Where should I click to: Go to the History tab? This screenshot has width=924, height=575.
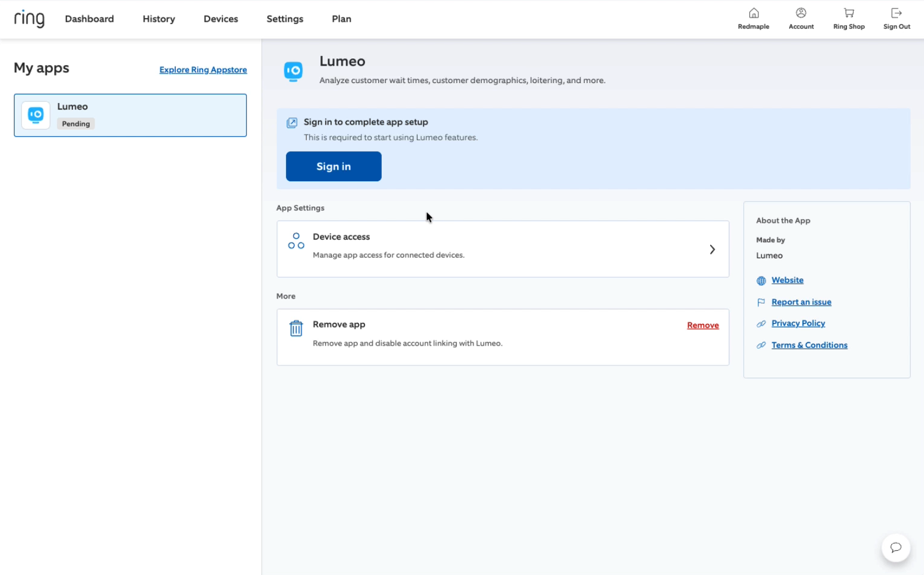tap(159, 19)
